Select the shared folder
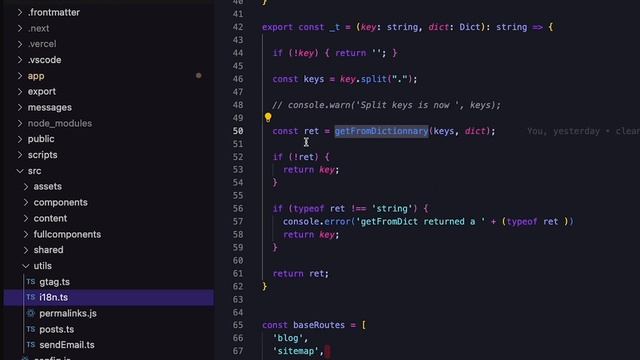The height and width of the screenshot is (360, 640). [48, 250]
